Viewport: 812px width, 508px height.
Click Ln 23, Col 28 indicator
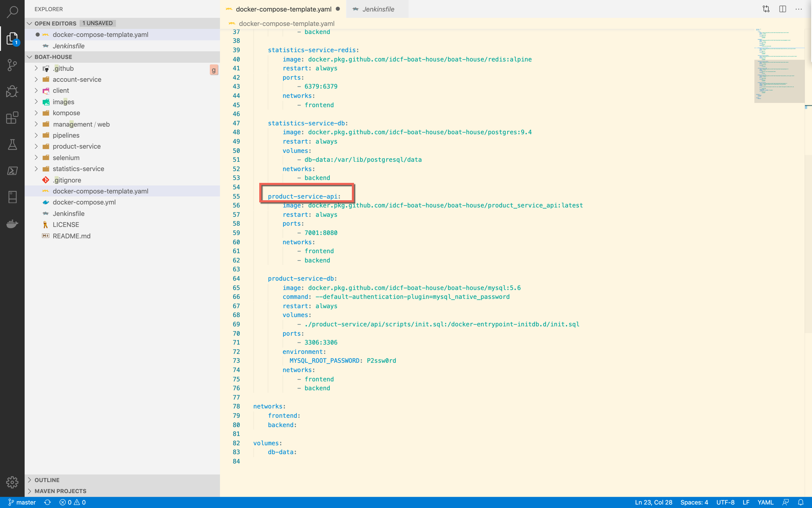[x=653, y=502]
